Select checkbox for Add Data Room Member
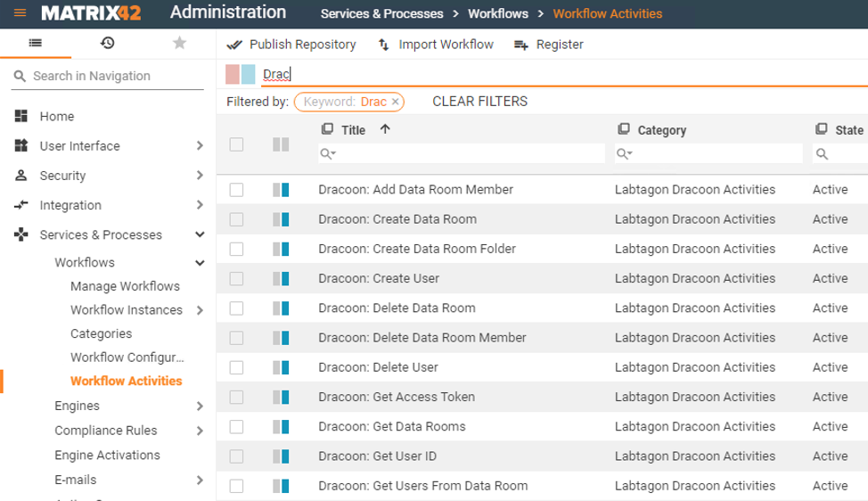Screen dimensions: 868x501 236,190
